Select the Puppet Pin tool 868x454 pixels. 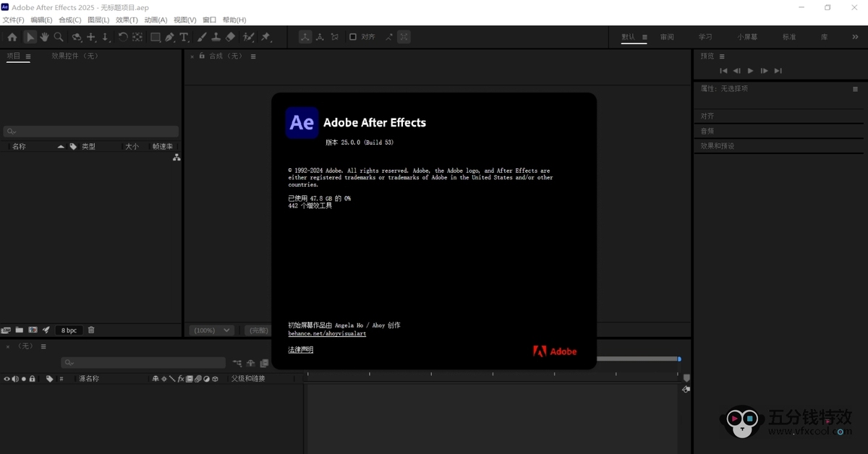(266, 37)
